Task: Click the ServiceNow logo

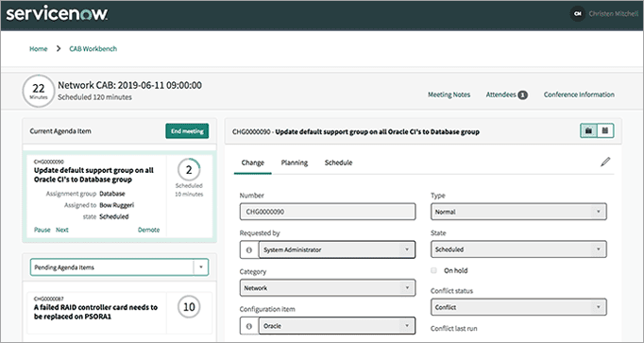Action: (57, 14)
